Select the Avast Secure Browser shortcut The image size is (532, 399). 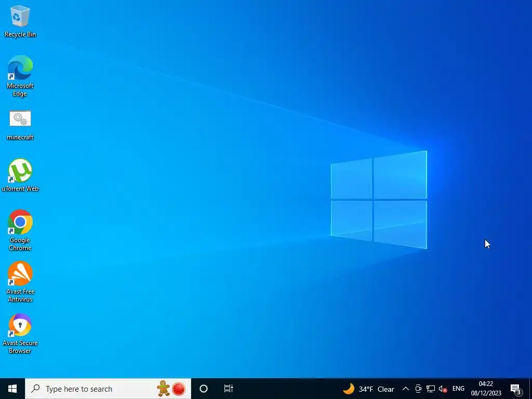tap(20, 333)
